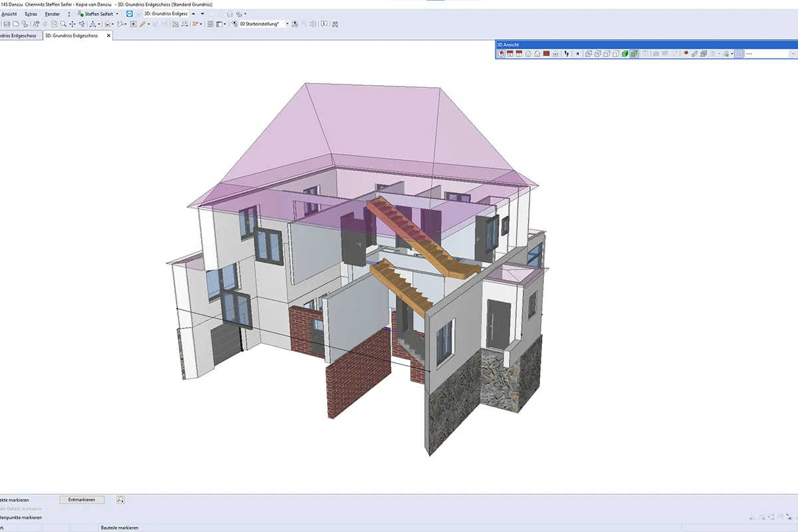798x532 pixels.
Task: Click the solid red wall view icon
Action: point(546,54)
